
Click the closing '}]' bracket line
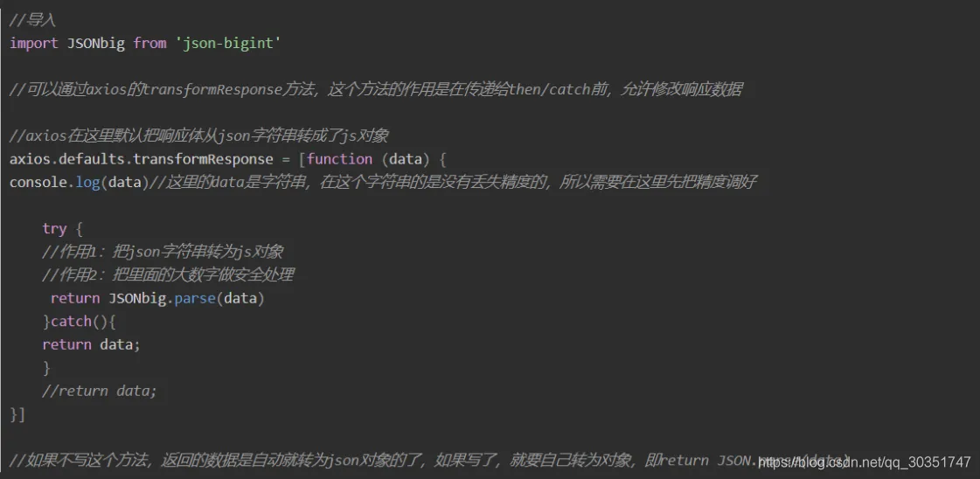(x=17, y=414)
